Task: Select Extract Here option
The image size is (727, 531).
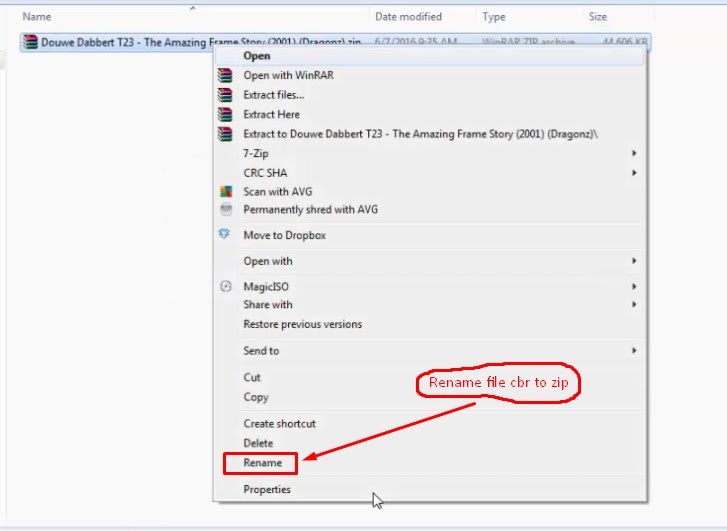Action: 430,114
